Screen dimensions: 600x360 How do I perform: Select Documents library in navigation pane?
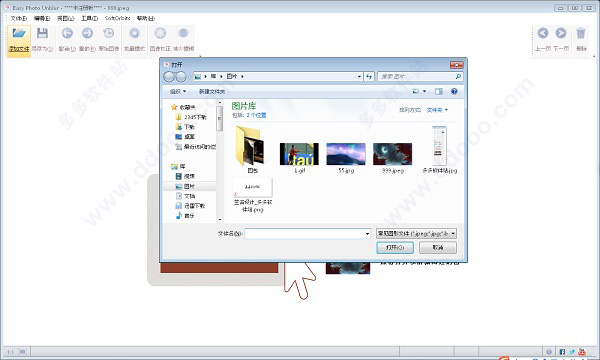(x=185, y=196)
